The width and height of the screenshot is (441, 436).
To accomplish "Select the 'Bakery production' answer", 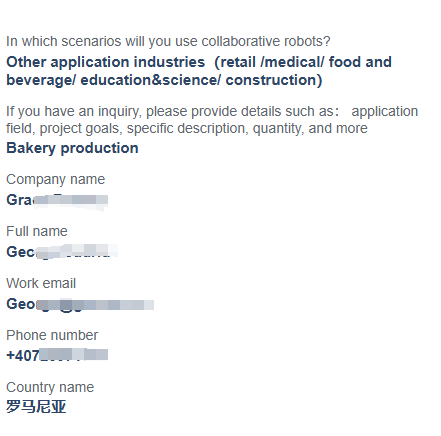I will coord(72,148).
